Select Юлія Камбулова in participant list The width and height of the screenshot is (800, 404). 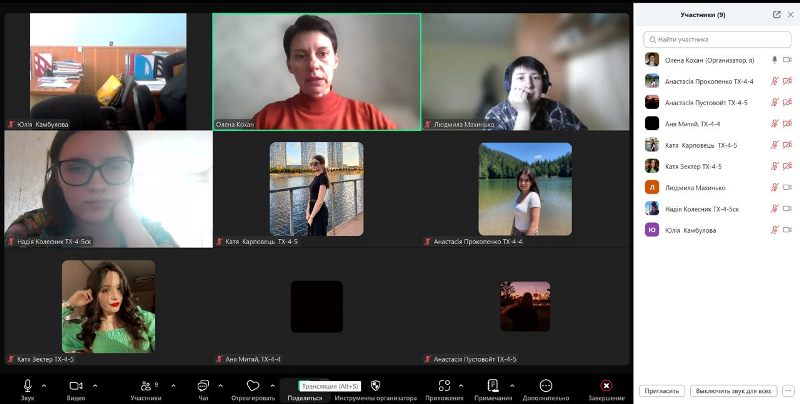717,230
